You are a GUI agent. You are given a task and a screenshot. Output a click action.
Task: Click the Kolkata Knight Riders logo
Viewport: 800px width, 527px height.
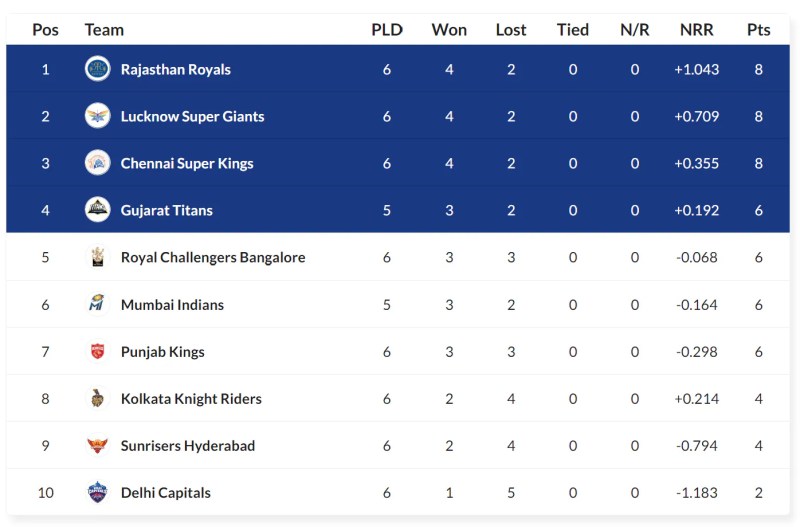(97, 398)
